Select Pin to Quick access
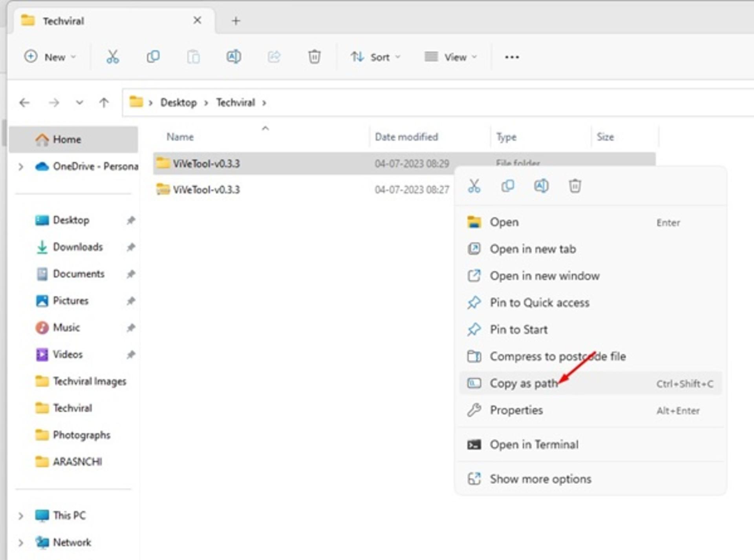 591,303
